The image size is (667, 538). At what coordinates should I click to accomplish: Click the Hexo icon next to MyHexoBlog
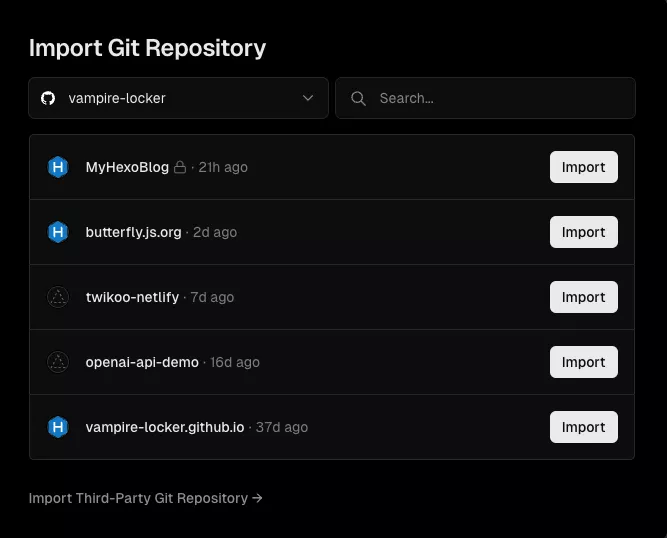58,167
